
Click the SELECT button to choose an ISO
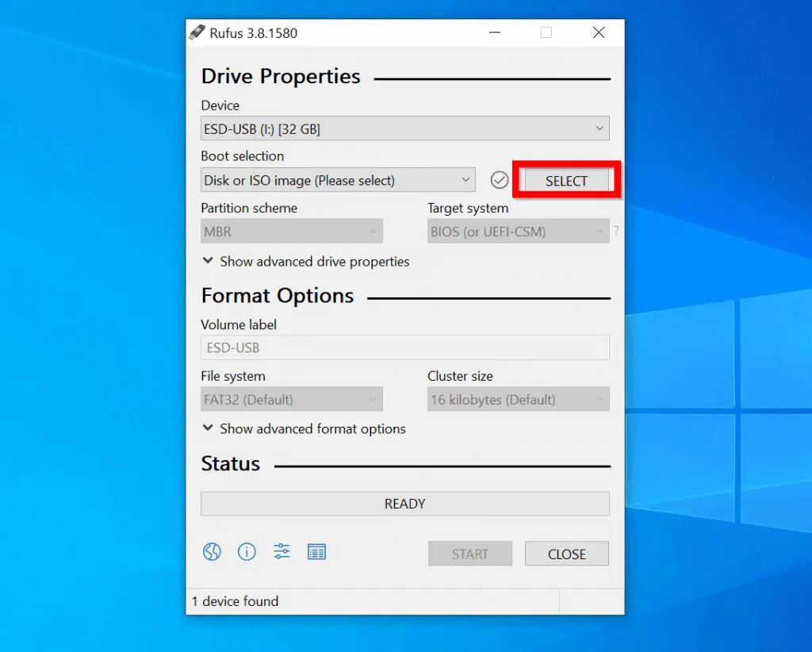[x=565, y=180]
